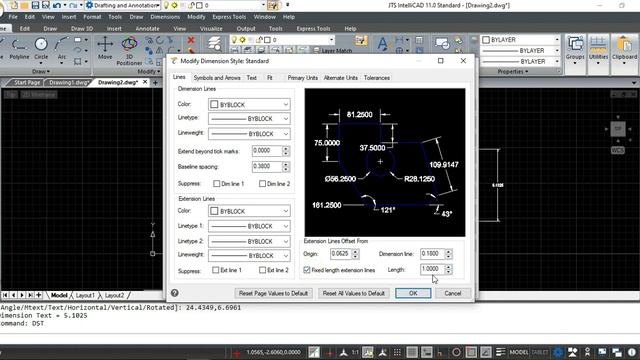Screen dimensions: 640x360
Task: Add a new drawing tab with plus icon
Action: click(x=155, y=82)
